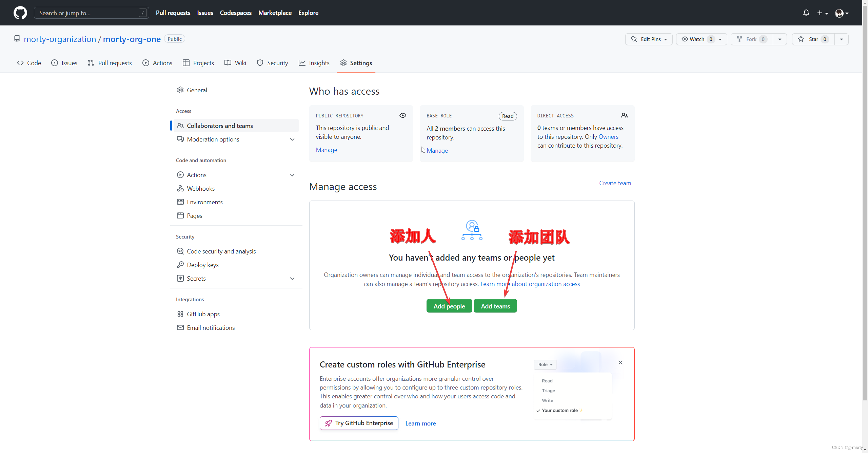Click Manage under Public Repository card
Viewport: 868px width, 453px height.
[x=327, y=150]
